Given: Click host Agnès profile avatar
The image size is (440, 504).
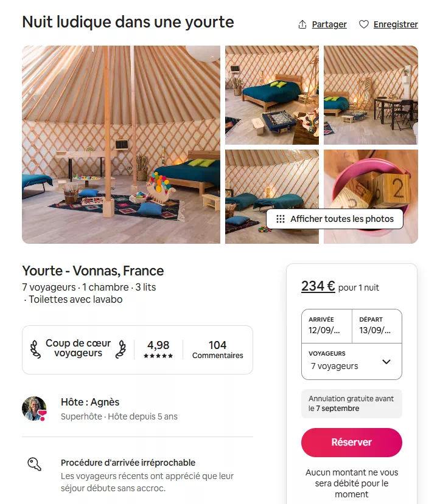Looking at the screenshot, I should point(35,409).
